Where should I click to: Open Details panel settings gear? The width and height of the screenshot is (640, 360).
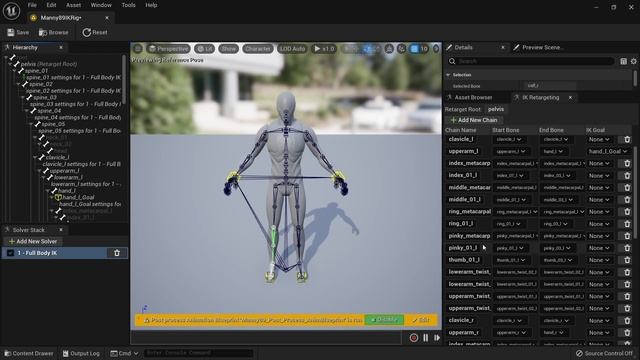pyautogui.click(x=633, y=61)
